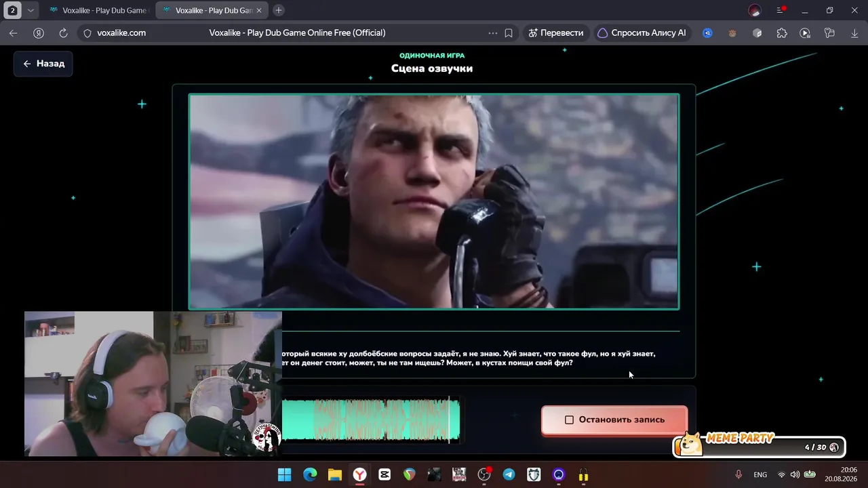The width and height of the screenshot is (868, 488).
Task: Click the taskbar microphone indicator
Action: pyautogui.click(x=738, y=474)
